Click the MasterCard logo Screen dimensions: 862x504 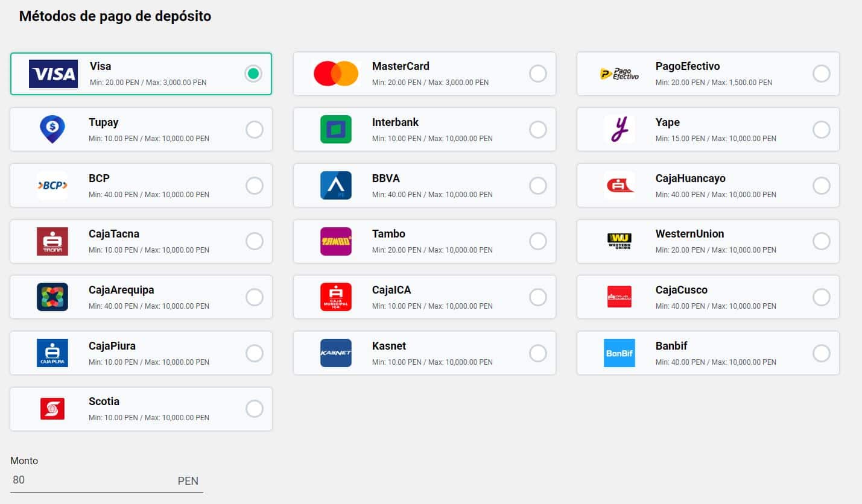[x=336, y=74]
